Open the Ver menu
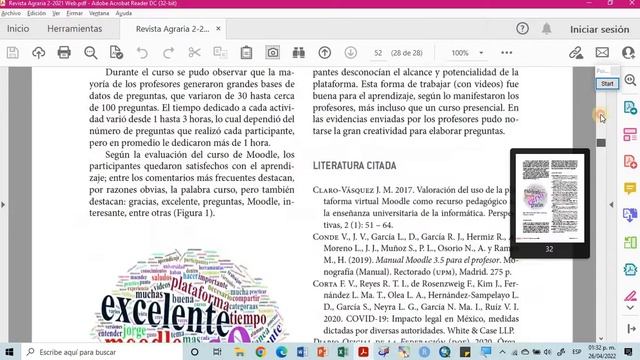 pos(56,13)
